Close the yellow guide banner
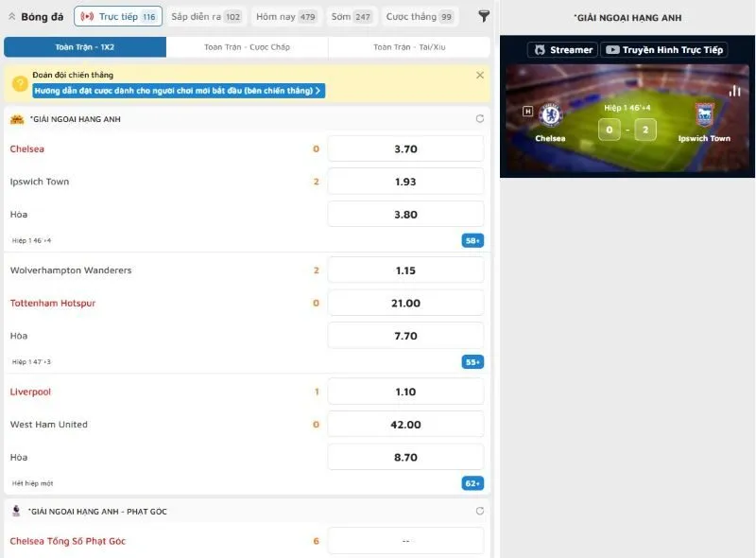Viewport: 756px width, 558px height. click(x=479, y=75)
